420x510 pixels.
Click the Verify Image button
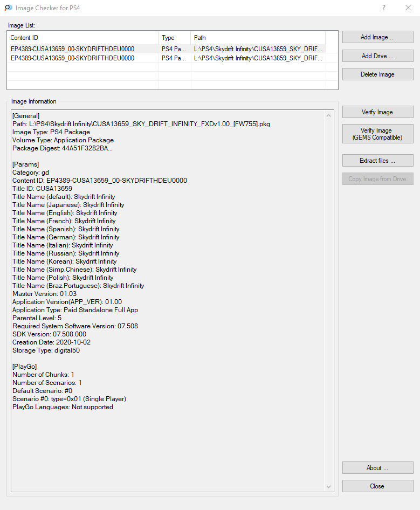[378, 112]
